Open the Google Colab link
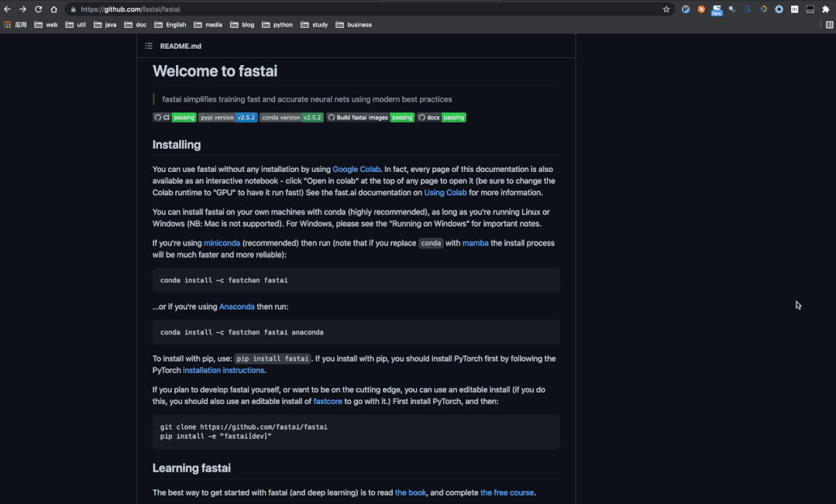 click(356, 169)
